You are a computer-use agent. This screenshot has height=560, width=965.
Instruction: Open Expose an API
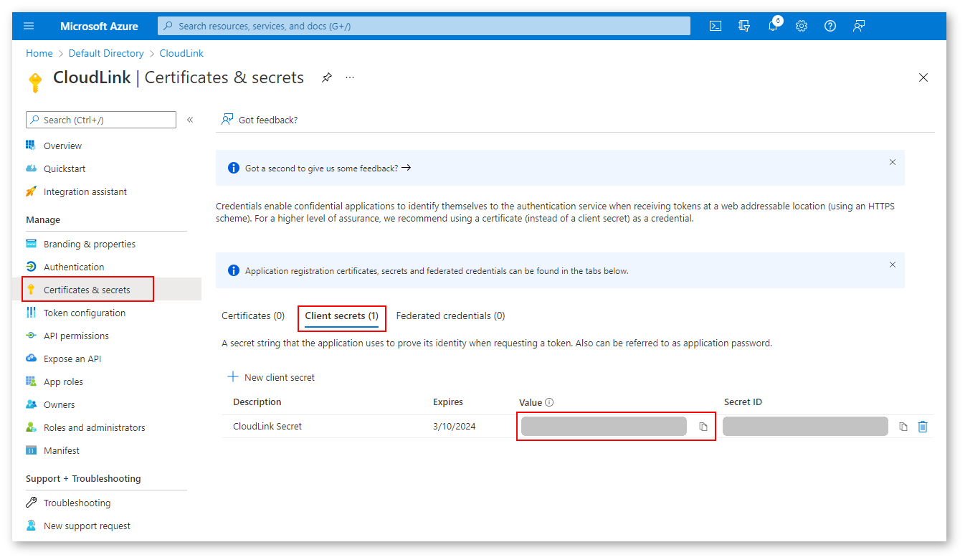coord(72,359)
